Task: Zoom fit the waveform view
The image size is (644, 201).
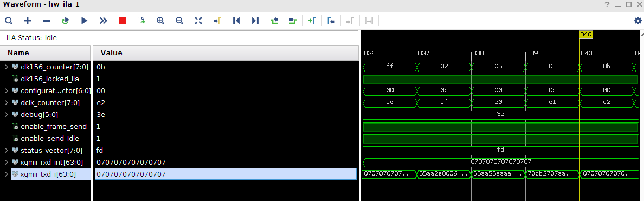Action: [x=198, y=21]
